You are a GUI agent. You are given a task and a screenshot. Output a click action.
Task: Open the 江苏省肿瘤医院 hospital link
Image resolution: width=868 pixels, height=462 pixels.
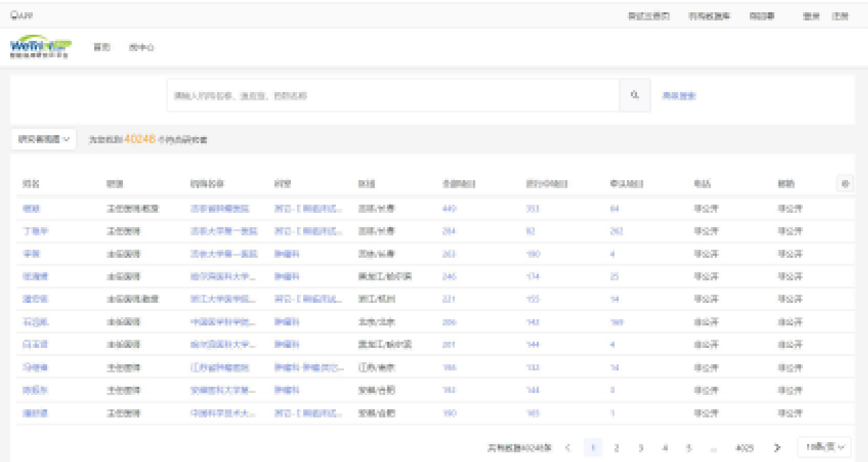point(220,367)
